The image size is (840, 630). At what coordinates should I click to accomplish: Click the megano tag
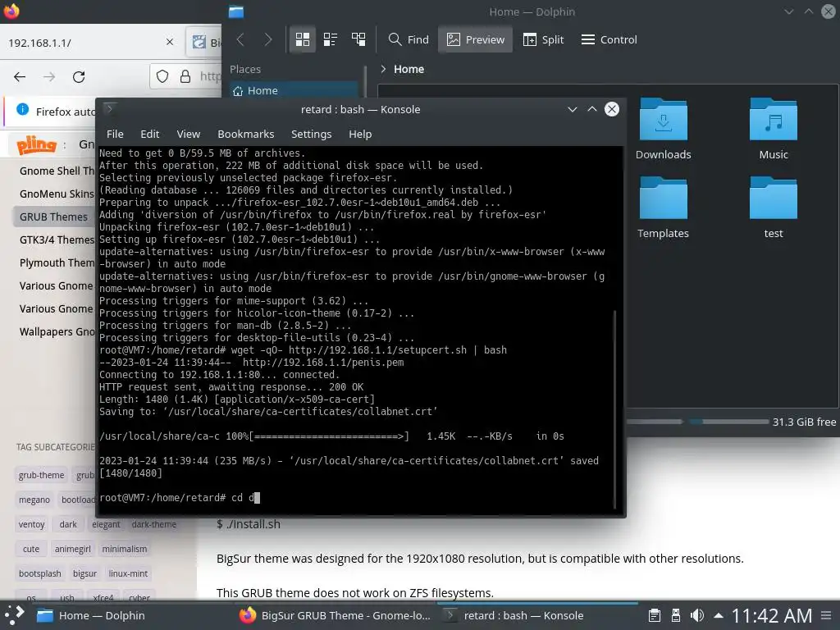coord(34,500)
